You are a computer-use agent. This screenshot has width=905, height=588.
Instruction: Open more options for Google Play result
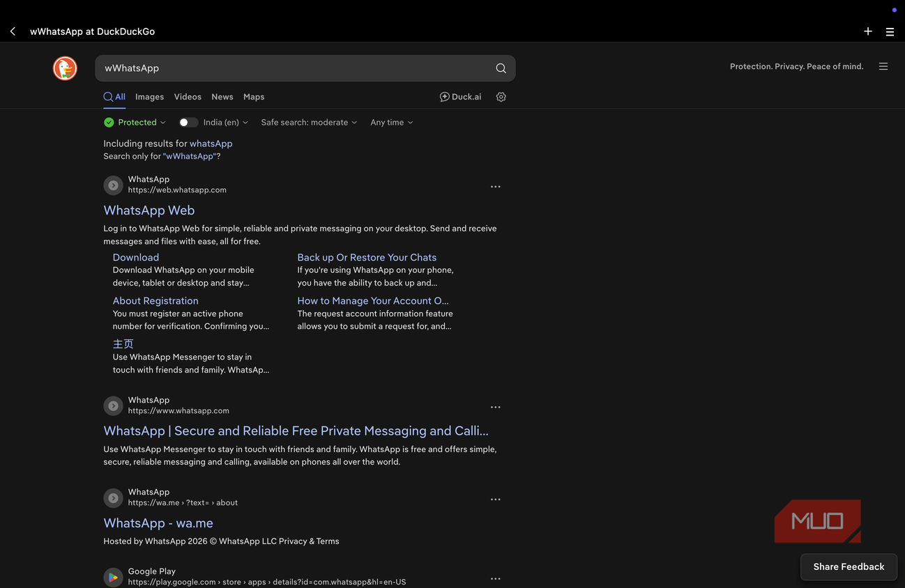point(495,579)
